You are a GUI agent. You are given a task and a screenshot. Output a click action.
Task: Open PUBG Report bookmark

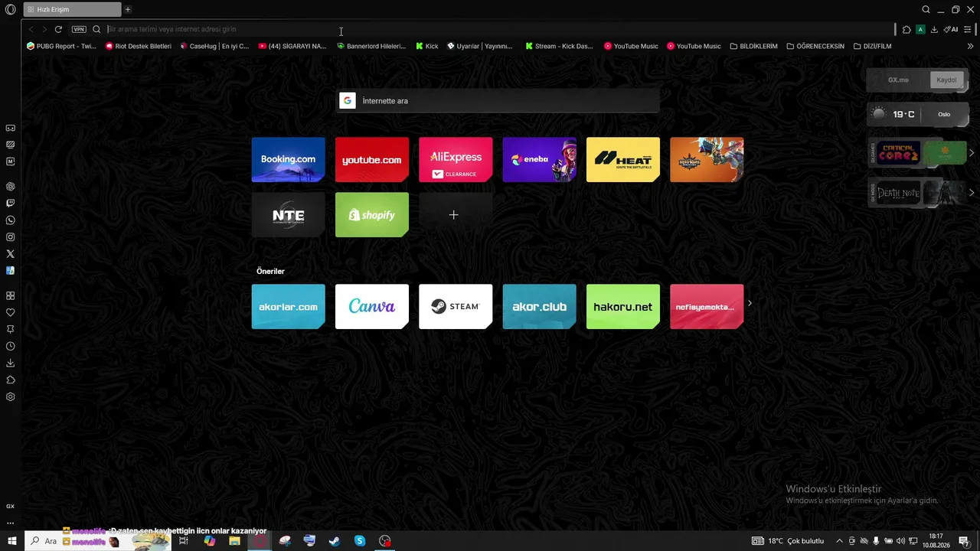(x=61, y=46)
